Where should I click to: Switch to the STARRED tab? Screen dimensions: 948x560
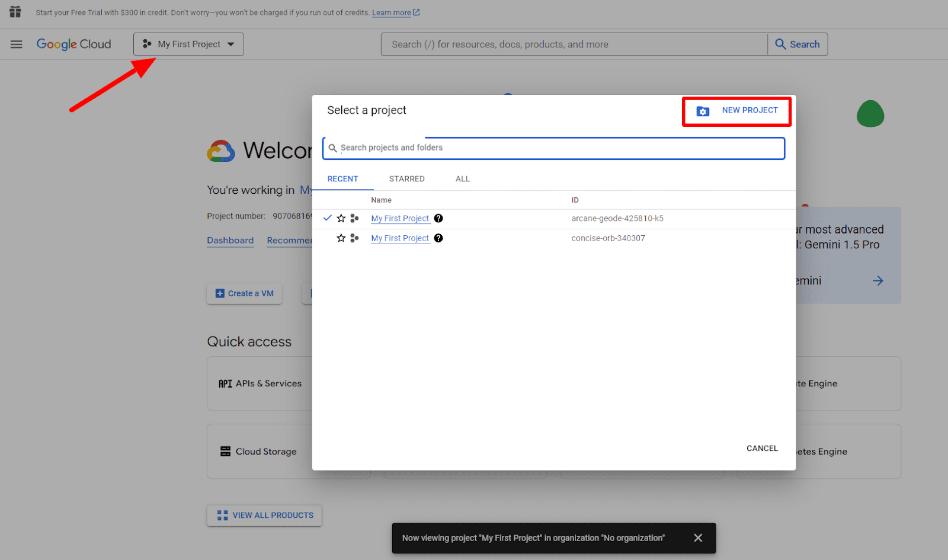406,179
